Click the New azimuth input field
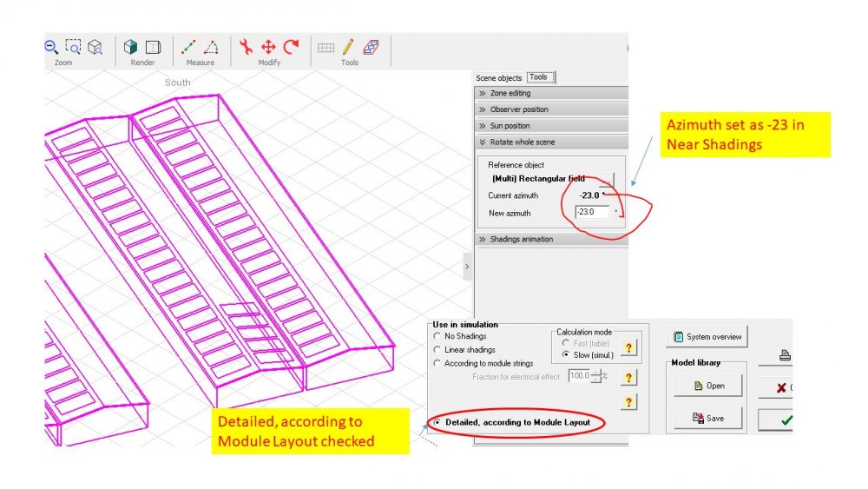 pyautogui.click(x=592, y=212)
